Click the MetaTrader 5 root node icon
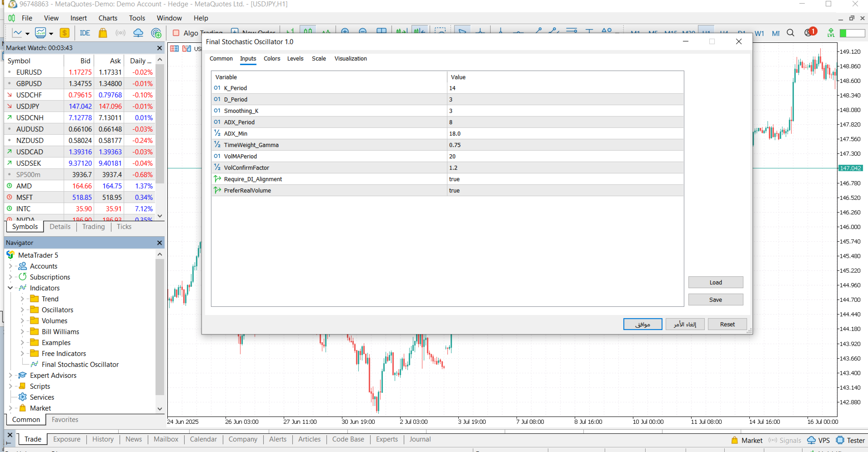The image size is (868, 452). (10, 255)
